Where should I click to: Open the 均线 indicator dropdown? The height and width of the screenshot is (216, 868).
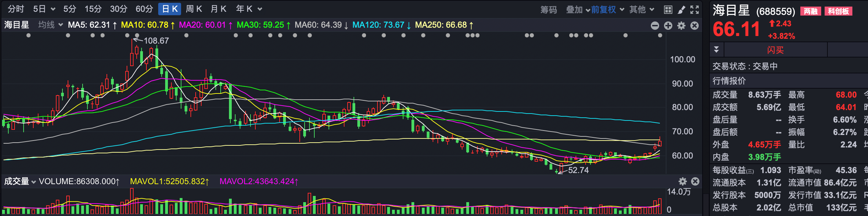click(51, 25)
